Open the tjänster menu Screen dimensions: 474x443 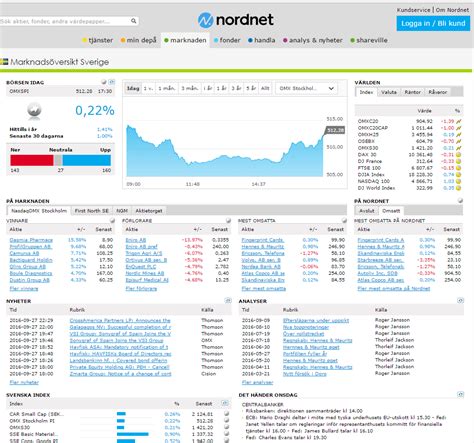click(97, 40)
